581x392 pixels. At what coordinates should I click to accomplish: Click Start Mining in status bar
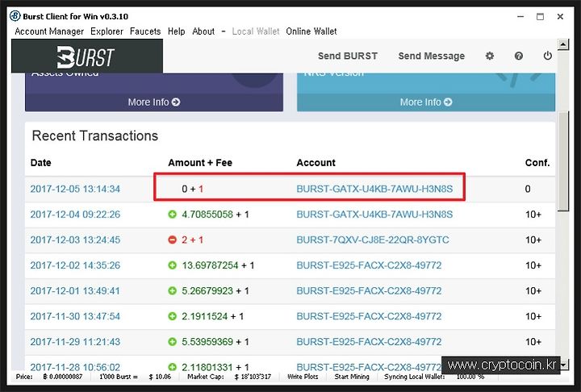pos(352,377)
